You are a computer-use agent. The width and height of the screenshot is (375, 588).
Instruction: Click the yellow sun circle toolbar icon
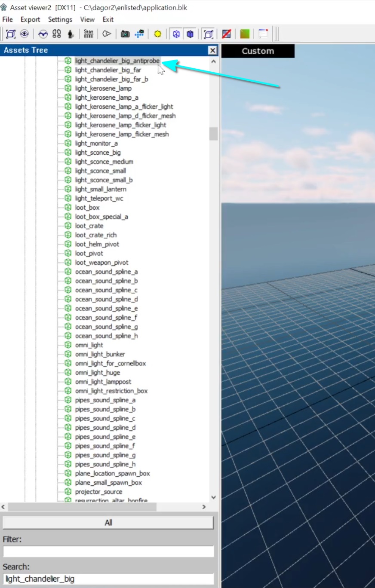tap(157, 34)
